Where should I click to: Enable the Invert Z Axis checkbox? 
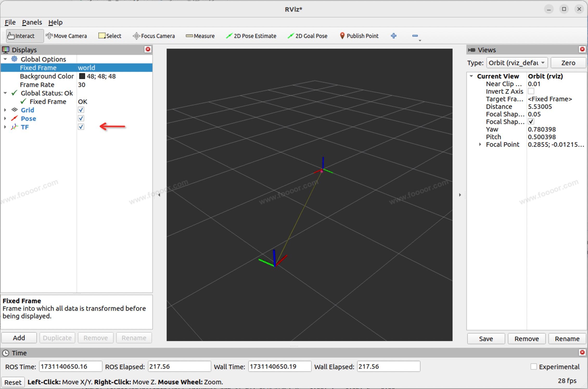coord(531,91)
